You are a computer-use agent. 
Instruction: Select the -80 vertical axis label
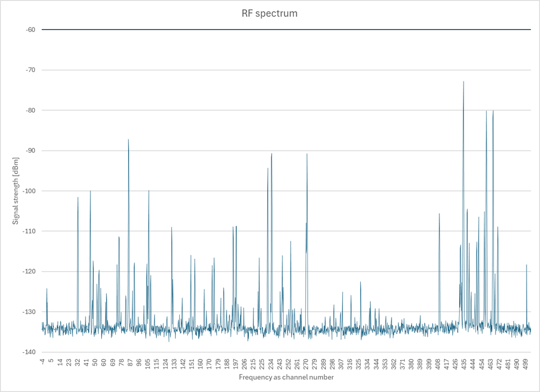tap(31, 110)
